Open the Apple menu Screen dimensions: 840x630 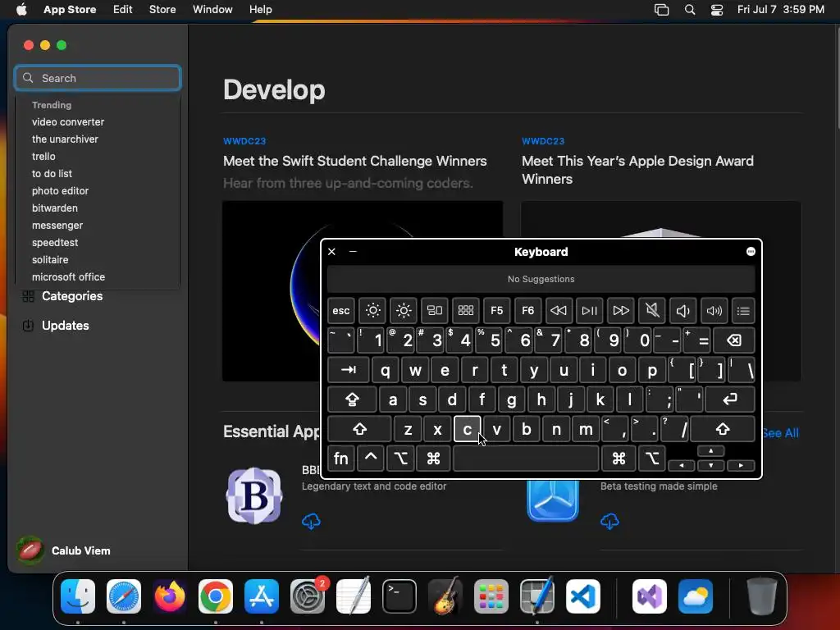pyautogui.click(x=21, y=10)
